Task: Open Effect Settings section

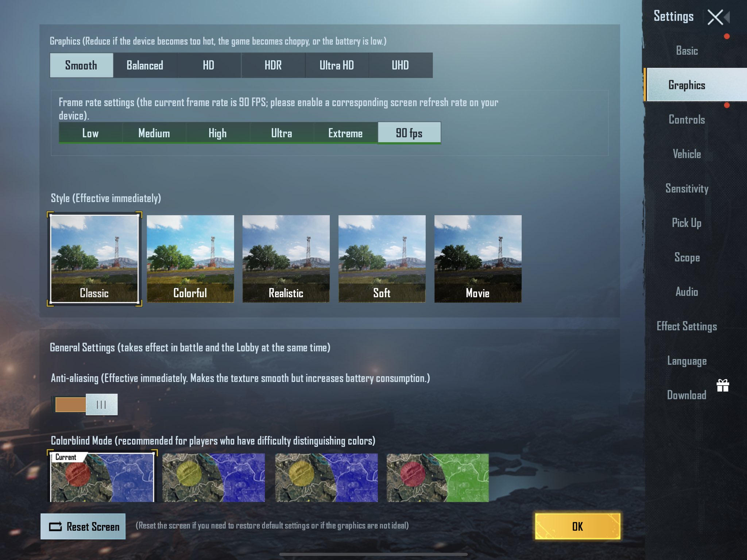Action: click(x=687, y=326)
